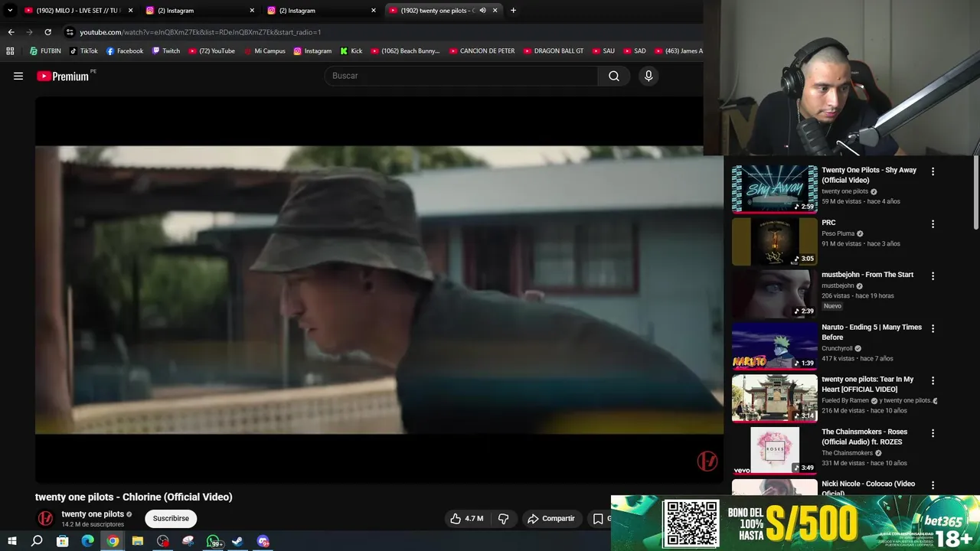This screenshot has width=980, height=551.
Task: Open (72) YouTube bookmark
Action: (x=211, y=51)
